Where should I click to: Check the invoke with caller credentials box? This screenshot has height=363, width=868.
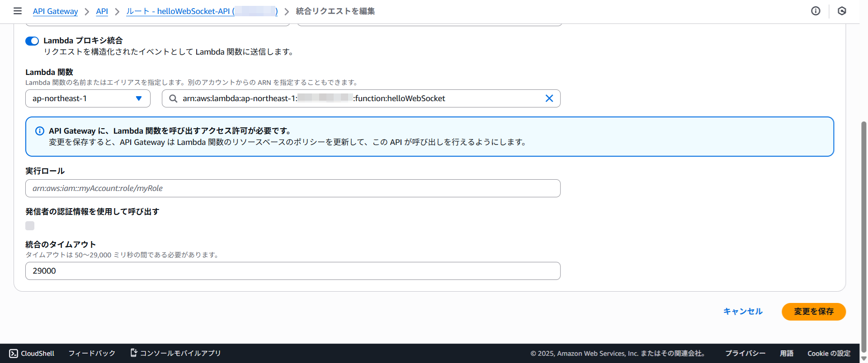pos(30,226)
